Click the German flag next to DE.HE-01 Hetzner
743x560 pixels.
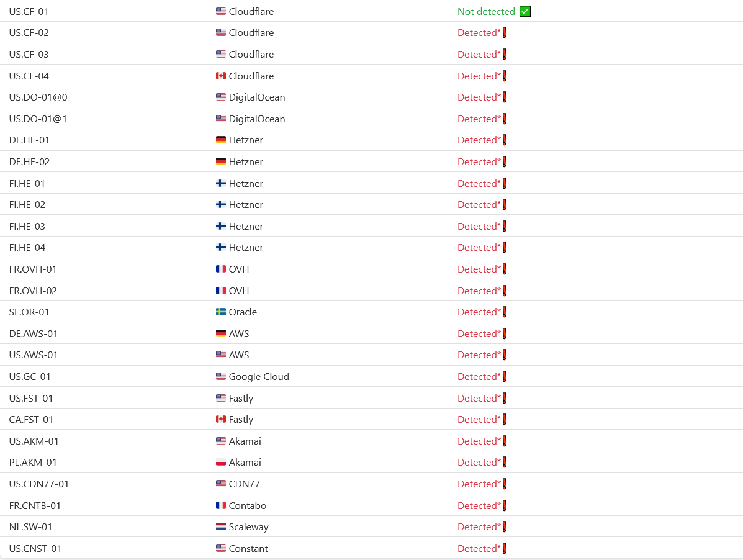pyautogui.click(x=221, y=140)
